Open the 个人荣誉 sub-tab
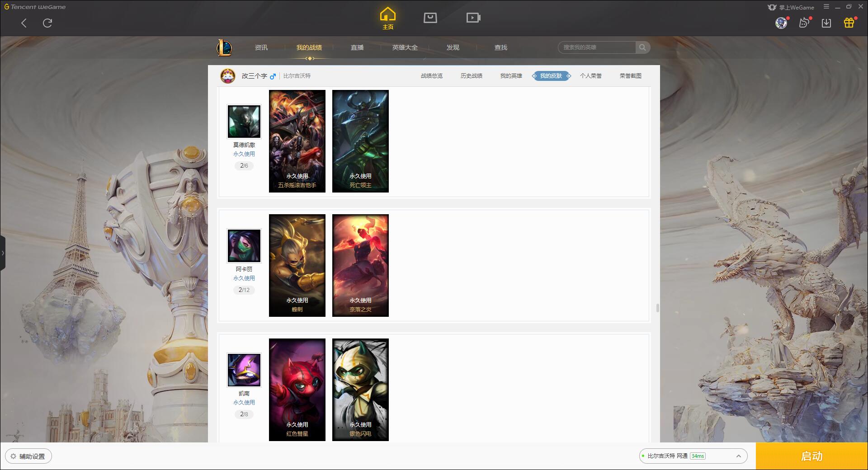 (x=591, y=76)
